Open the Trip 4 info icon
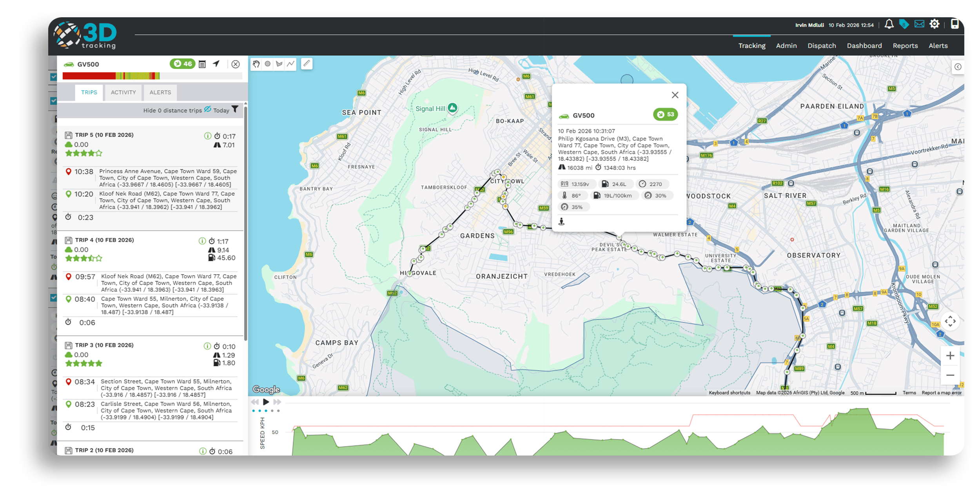 [202, 241]
